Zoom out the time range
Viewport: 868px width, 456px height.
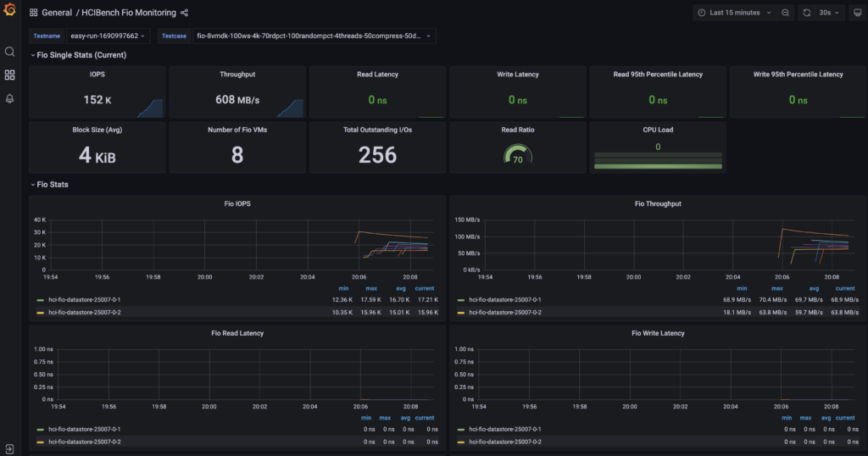coord(785,13)
